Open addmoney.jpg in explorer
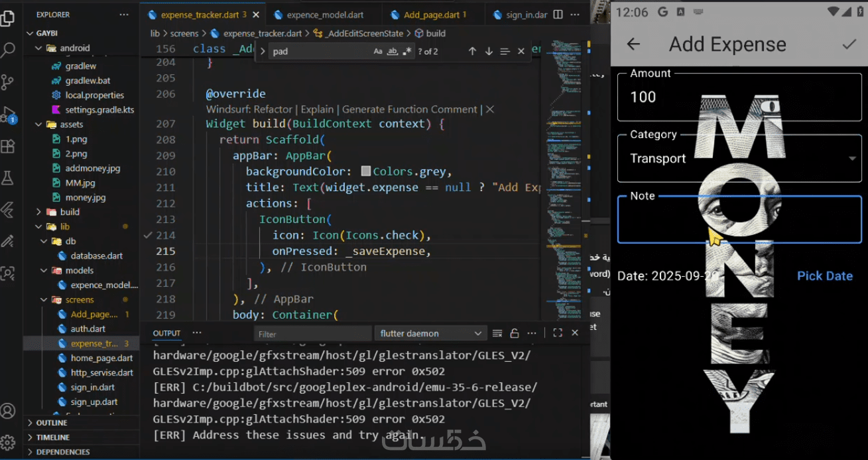The height and width of the screenshot is (460, 868). [x=92, y=168]
